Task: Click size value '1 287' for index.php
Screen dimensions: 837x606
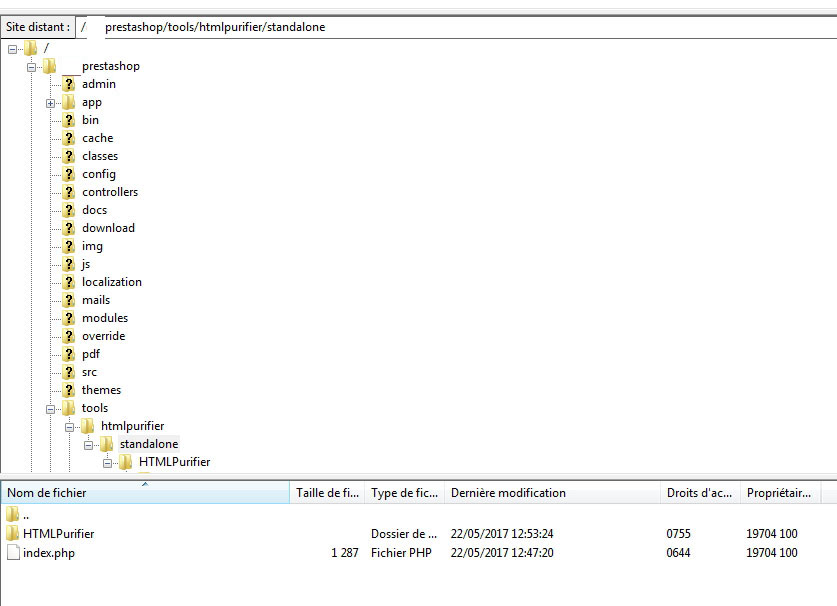Action: coord(345,553)
